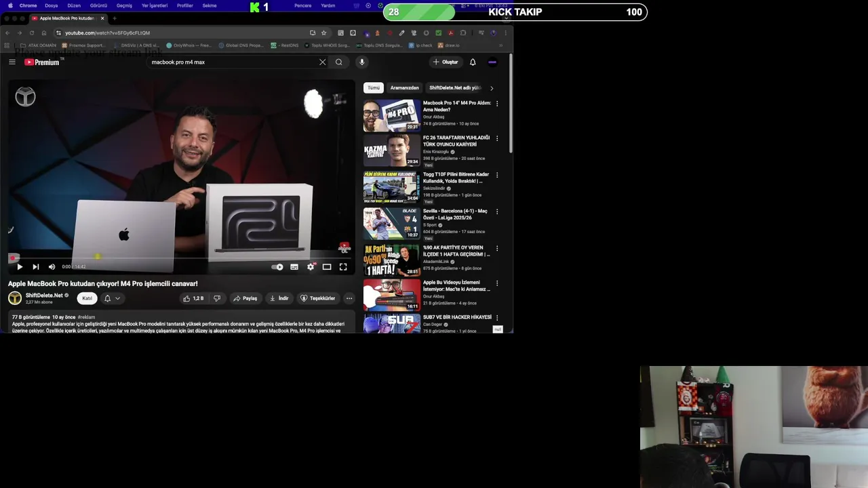Open options for 'Macbook Pro 14" M4 Pro Aldım'
This screenshot has height=488, width=868.
(x=497, y=104)
